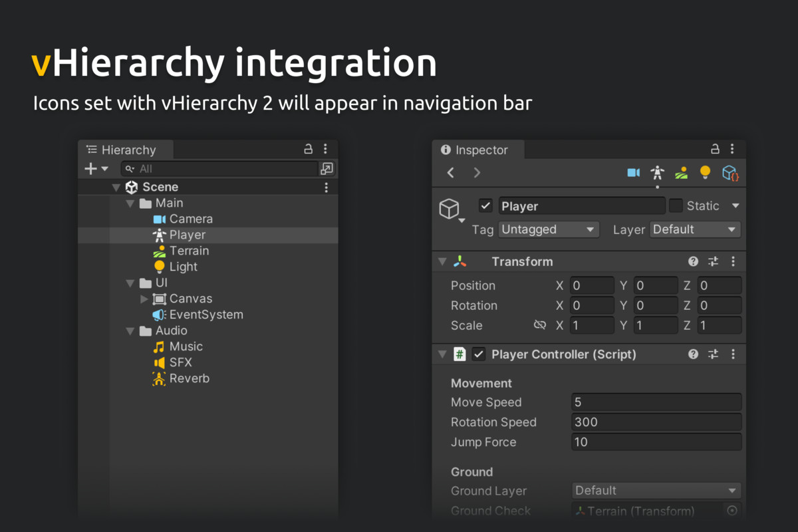798x532 pixels.
Task: Open Player Controller three-dot menu
Action: pos(733,354)
